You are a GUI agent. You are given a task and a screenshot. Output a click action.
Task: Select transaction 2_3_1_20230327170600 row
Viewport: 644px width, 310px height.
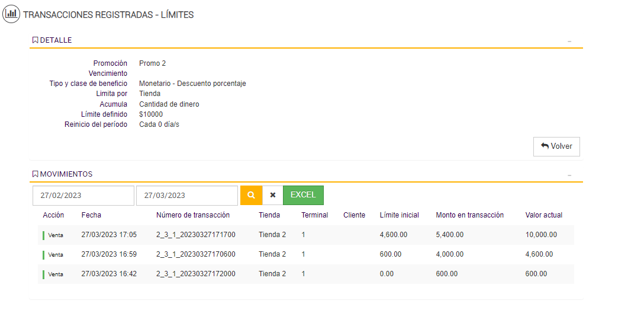tap(195, 254)
